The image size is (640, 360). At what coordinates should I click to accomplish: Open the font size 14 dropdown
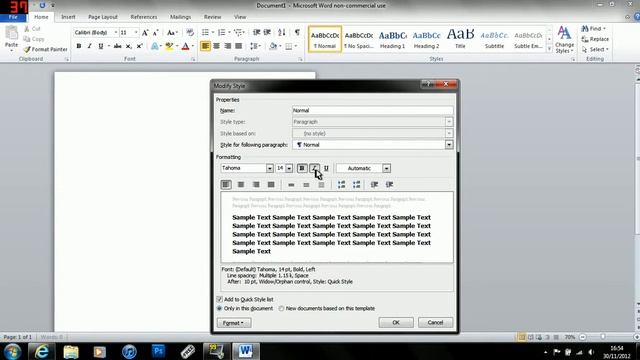[x=289, y=168]
